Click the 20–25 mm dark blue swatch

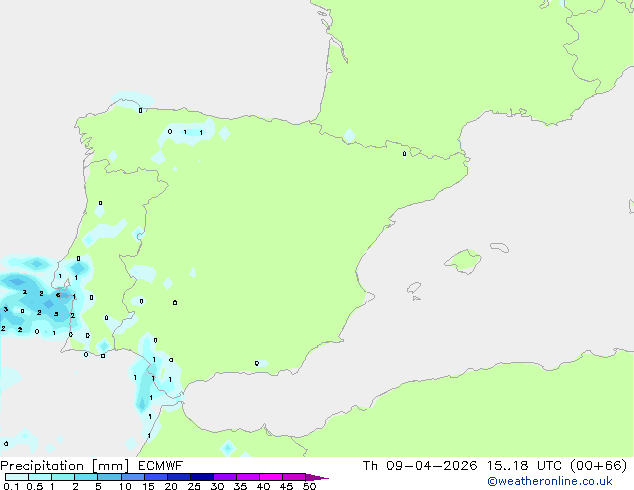click(179, 477)
